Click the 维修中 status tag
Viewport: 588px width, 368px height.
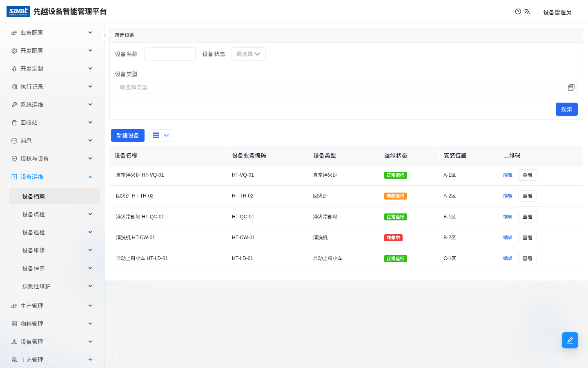click(x=393, y=238)
